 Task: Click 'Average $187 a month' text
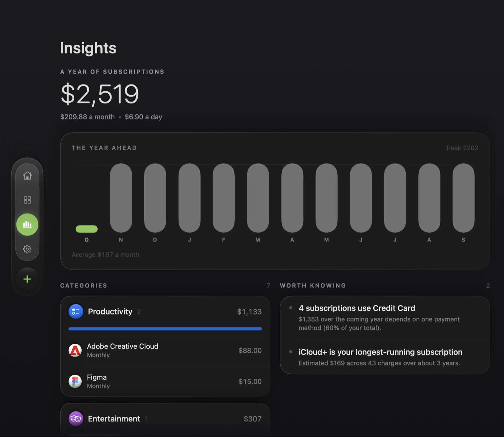click(105, 254)
